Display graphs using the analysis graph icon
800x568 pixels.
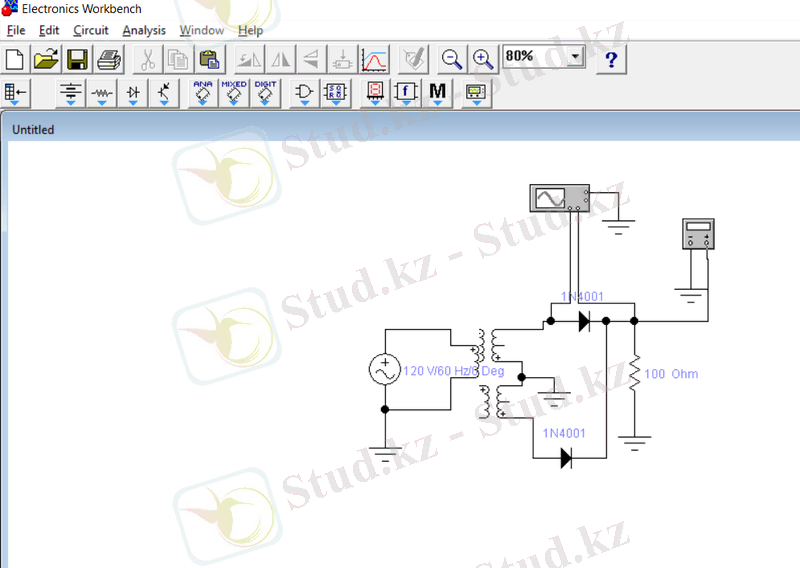tap(374, 59)
